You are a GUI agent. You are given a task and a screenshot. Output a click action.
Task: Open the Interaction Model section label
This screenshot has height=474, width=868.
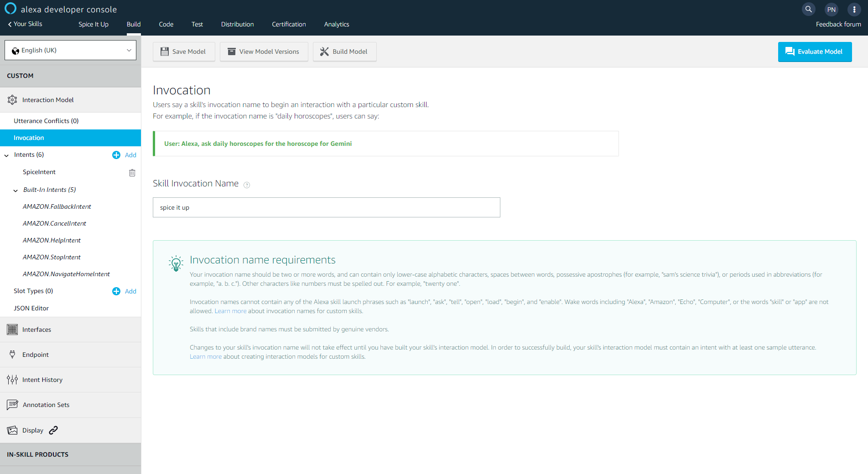[x=48, y=100]
